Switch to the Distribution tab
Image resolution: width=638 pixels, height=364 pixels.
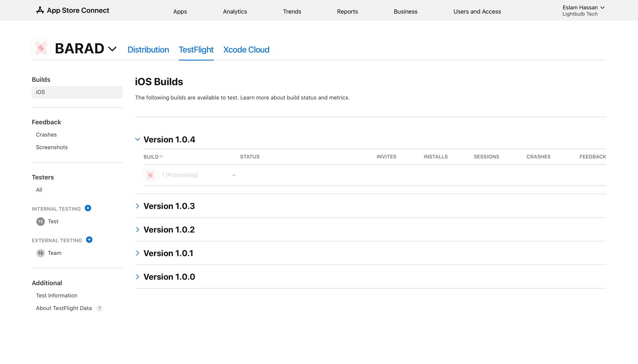click(148, 50)
